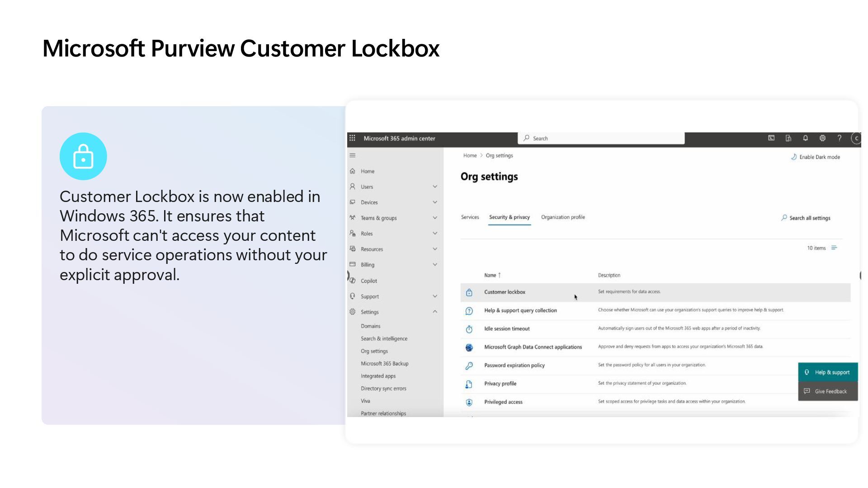Click the Give Feedback button
The image size is (868, 488).
[828, 391]
